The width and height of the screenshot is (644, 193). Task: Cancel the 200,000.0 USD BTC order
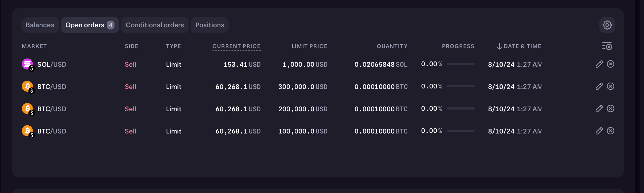(x=611, y=109)
